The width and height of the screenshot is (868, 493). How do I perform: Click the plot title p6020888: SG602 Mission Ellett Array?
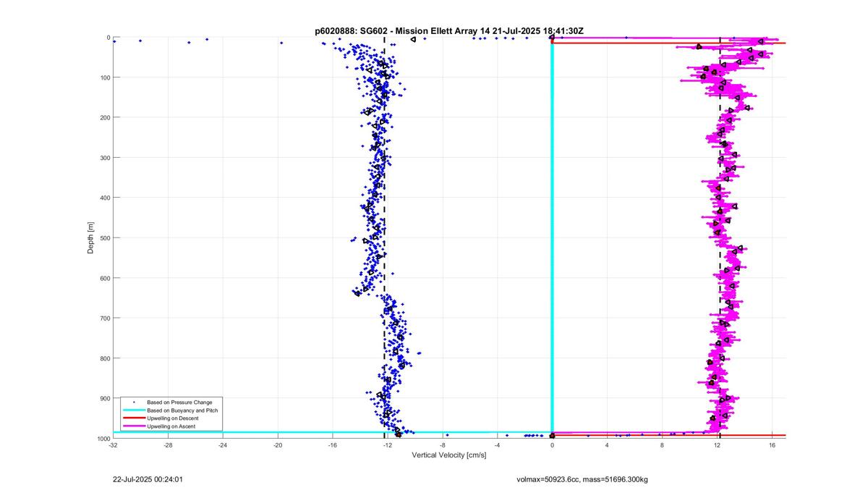coord(449,31)
